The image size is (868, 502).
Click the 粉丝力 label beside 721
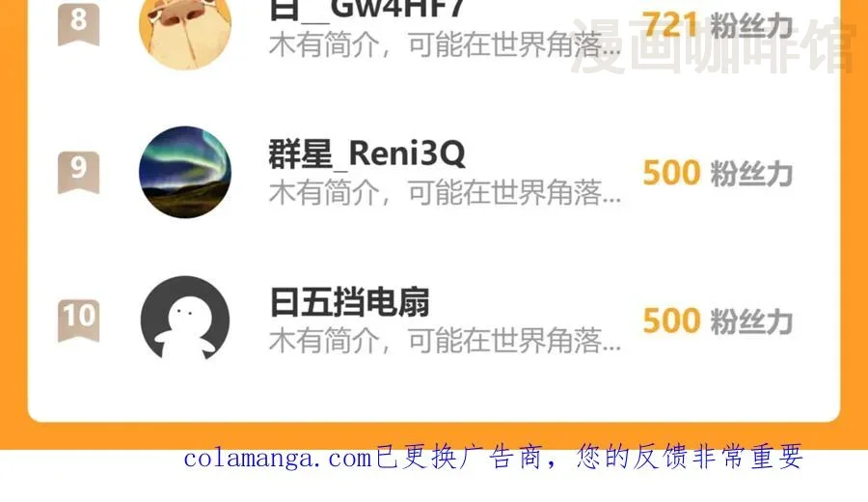(x=751, y=25)
